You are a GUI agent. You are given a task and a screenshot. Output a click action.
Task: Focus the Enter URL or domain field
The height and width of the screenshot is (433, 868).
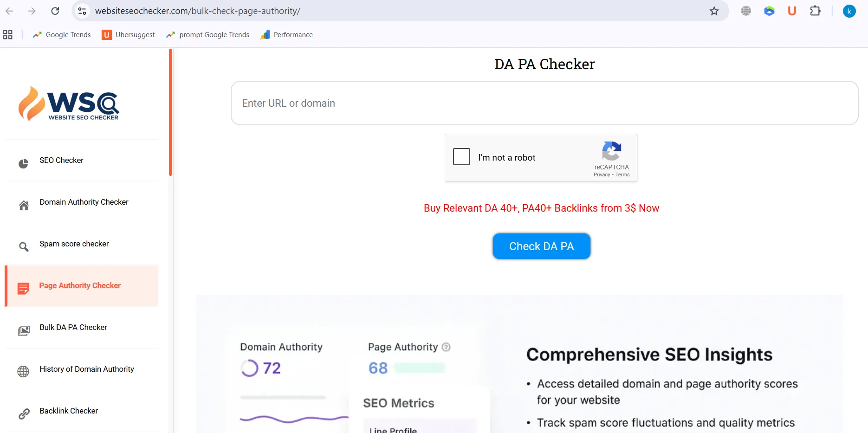[x=544, y=103]
